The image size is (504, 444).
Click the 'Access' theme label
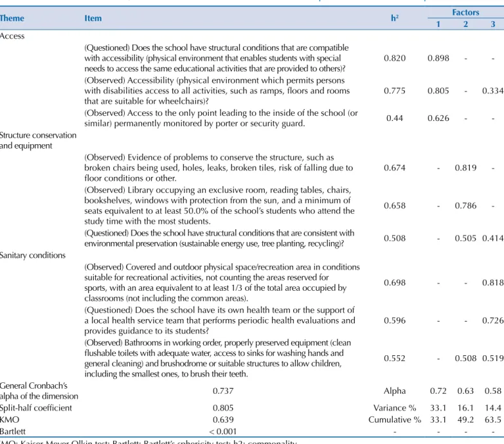pos(12,36)
